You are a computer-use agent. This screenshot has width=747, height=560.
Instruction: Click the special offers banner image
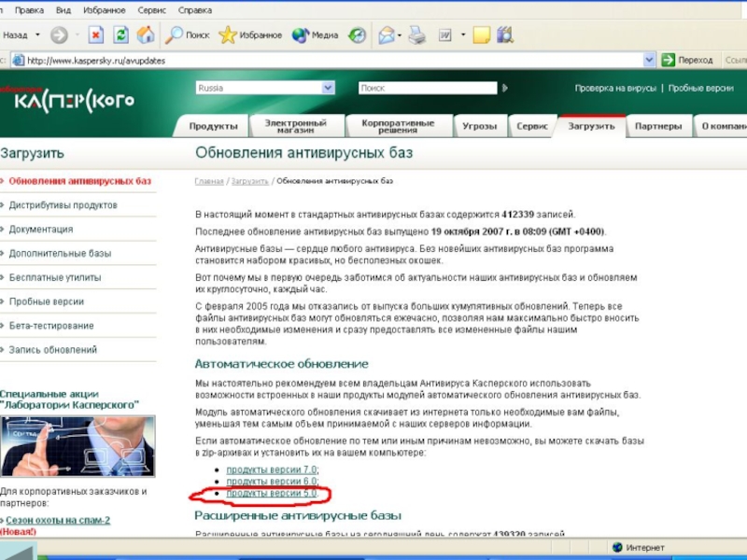[x=78, y=446]
